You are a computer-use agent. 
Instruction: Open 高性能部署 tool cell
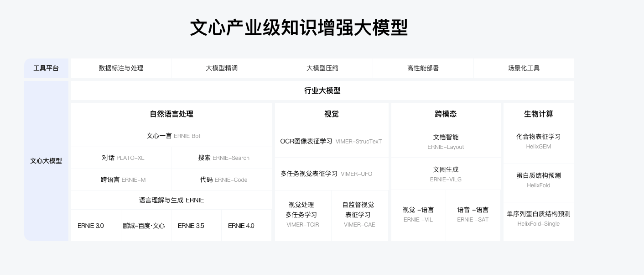point(423,68)
